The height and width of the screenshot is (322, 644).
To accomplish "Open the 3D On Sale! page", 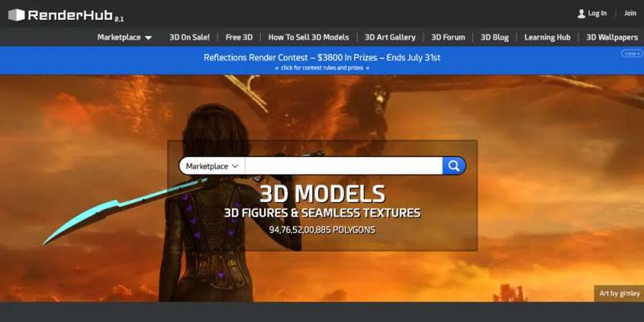I will pyautogui.click(x=189, y=37).
